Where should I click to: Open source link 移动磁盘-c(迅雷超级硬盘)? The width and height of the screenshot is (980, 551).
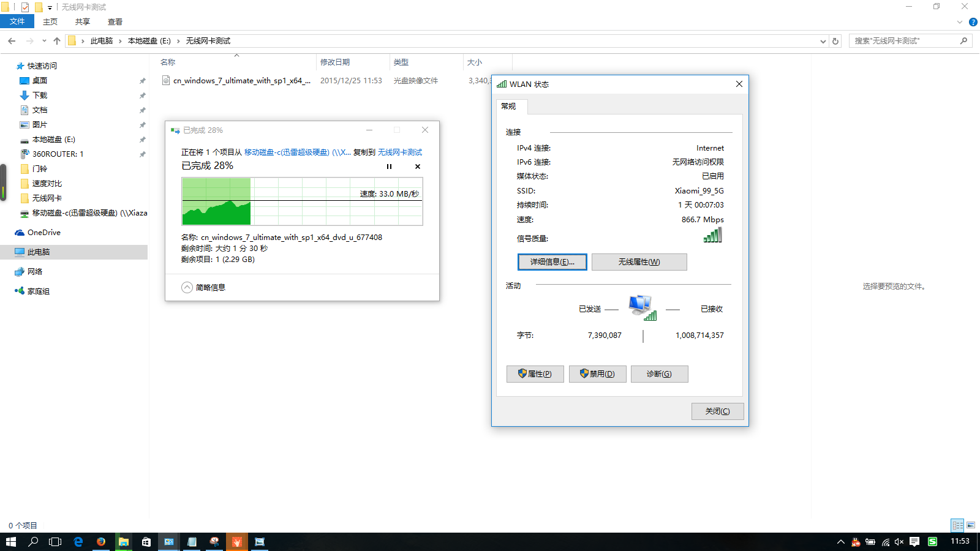[x=298, y=152]
